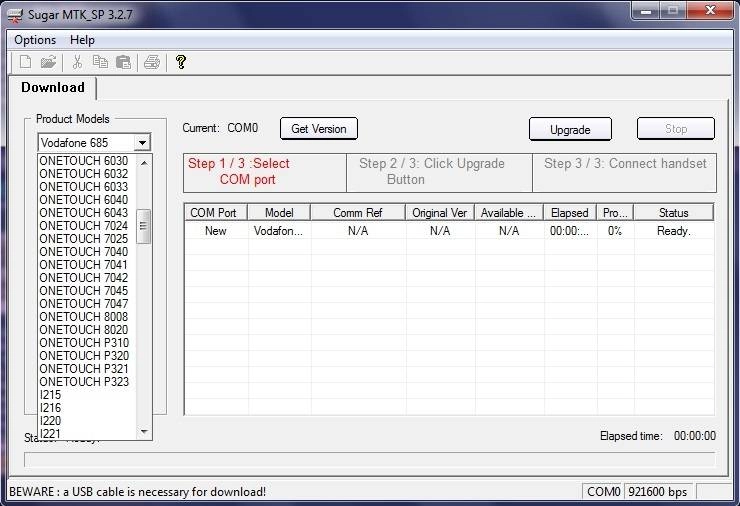Click the Step 1 / 3 :Select COM port panel
Viewport: 740px width, 506px height.
(x=265, y=172)
